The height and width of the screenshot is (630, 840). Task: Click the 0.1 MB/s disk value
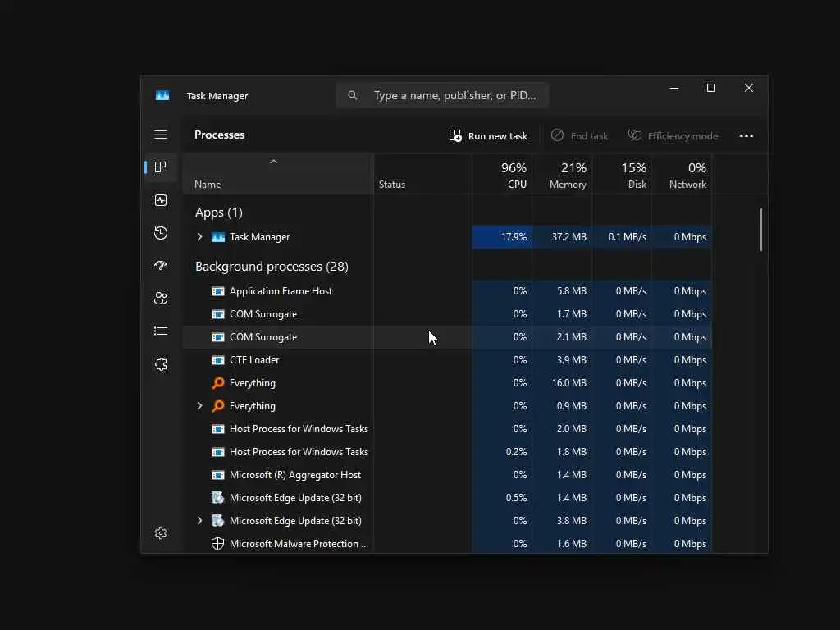point(622,237)
